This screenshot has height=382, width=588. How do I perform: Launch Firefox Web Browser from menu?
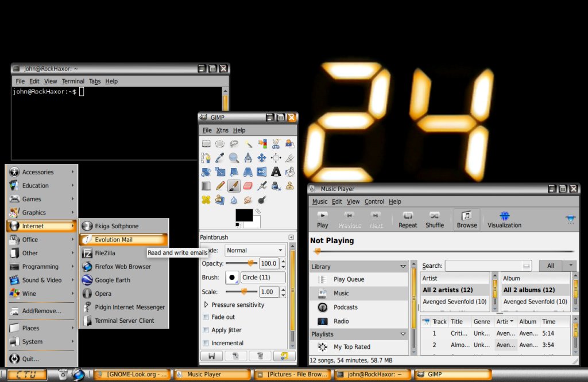click(123, 267)
